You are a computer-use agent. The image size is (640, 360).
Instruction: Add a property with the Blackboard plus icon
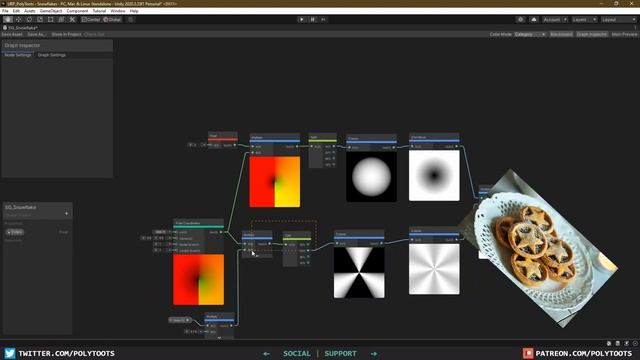tap(66, 213)
